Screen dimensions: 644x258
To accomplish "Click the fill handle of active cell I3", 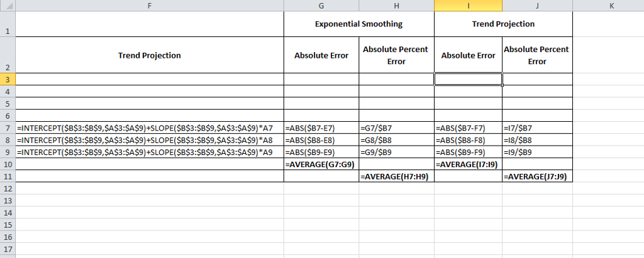I will [x=502, y=85].
